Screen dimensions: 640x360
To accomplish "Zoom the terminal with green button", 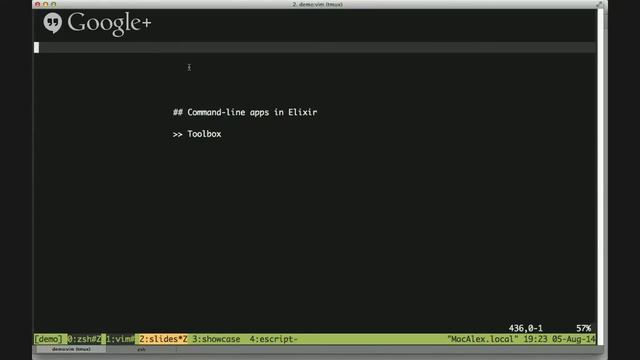I will [x=53, y=4].
